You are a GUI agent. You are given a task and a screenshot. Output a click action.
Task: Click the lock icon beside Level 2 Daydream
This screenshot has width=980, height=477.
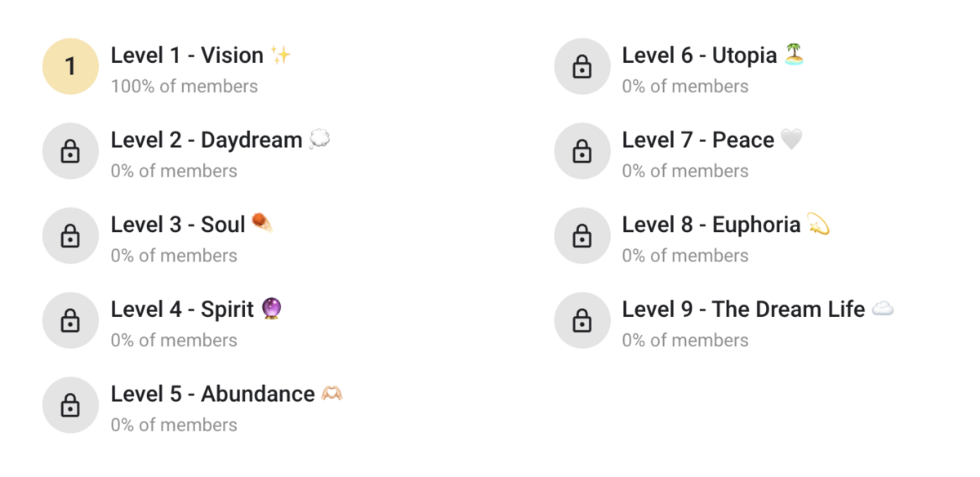[x=70, y=151]
